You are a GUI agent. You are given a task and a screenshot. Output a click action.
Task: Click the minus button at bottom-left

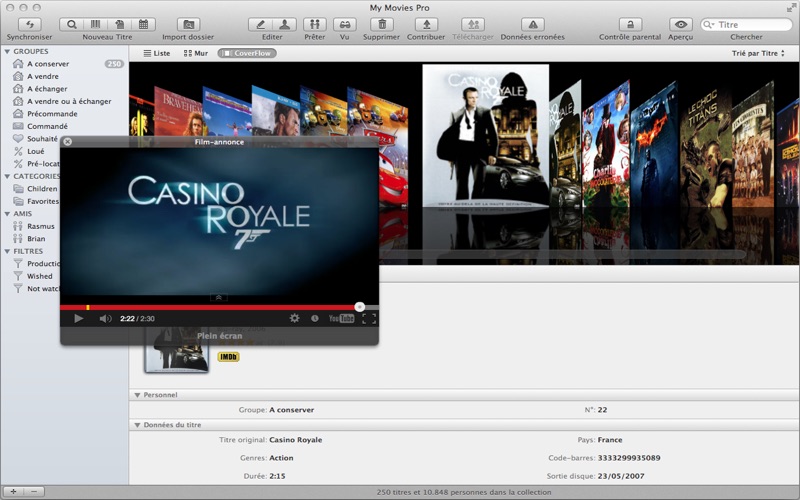[x=34, y=492]
